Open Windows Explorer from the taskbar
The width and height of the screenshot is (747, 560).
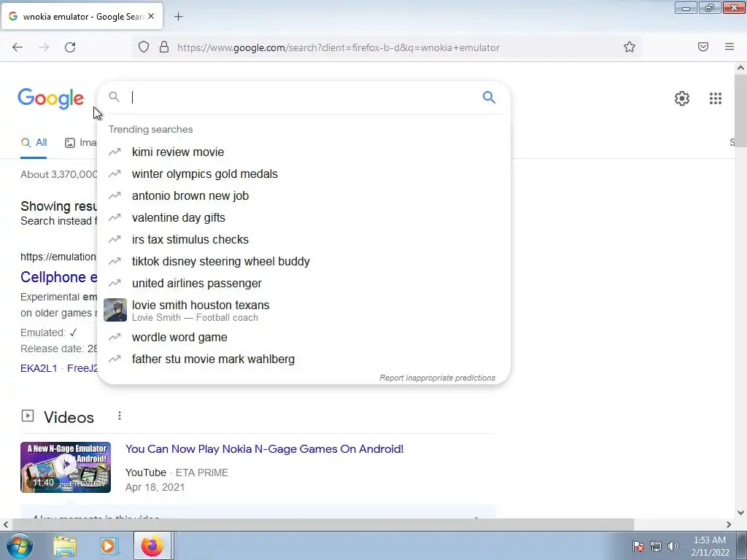tap(65, 545)
